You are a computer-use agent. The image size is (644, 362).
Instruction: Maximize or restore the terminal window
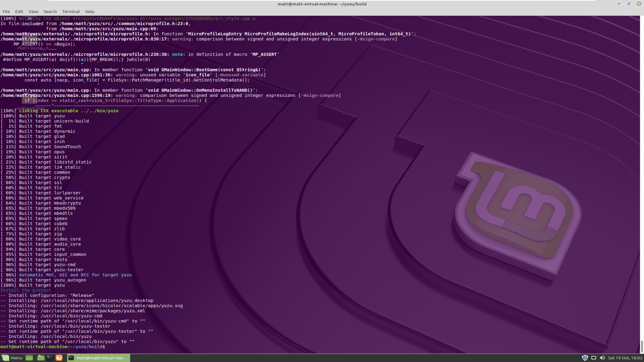pyautogui.click(x=629, y=4)
